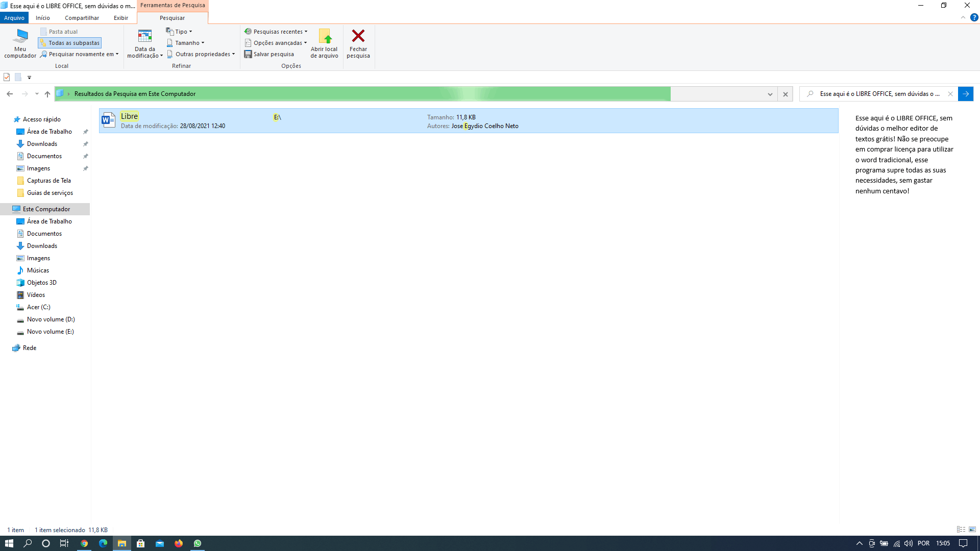Screen dimensions: 980x551
Task: Open the Exibir ribbon tab
Action: (121, 18)
